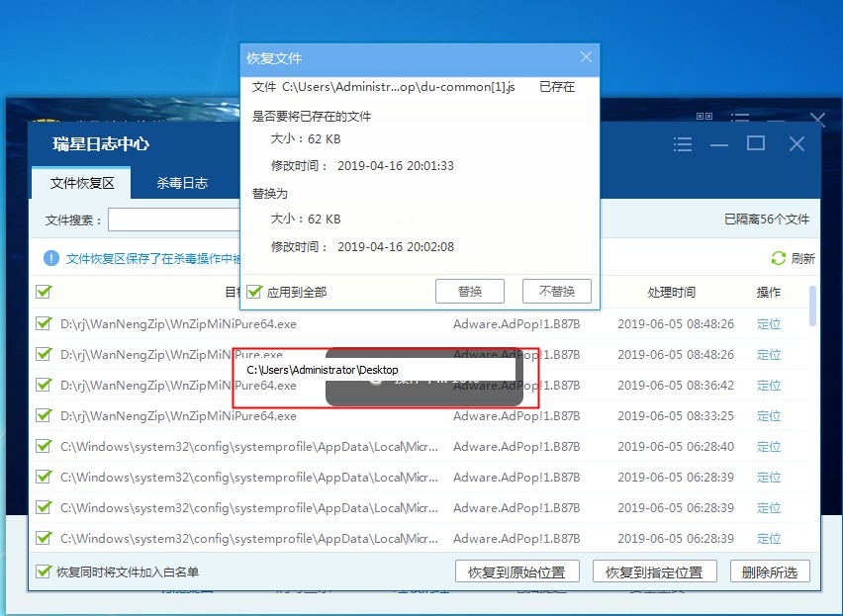
Task: Uncheck the row processed at 2019-06-05 08:33:25
Action: point(44,415)
